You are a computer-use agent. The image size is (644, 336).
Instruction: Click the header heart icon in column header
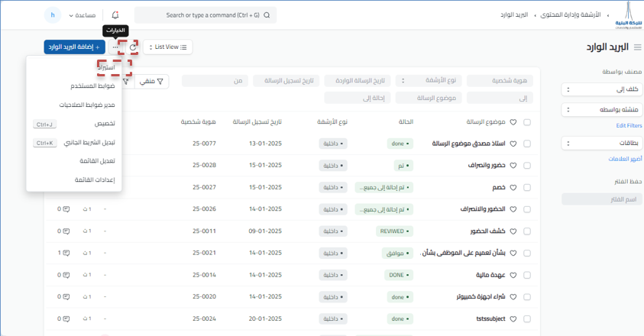[x=513, y=122]
